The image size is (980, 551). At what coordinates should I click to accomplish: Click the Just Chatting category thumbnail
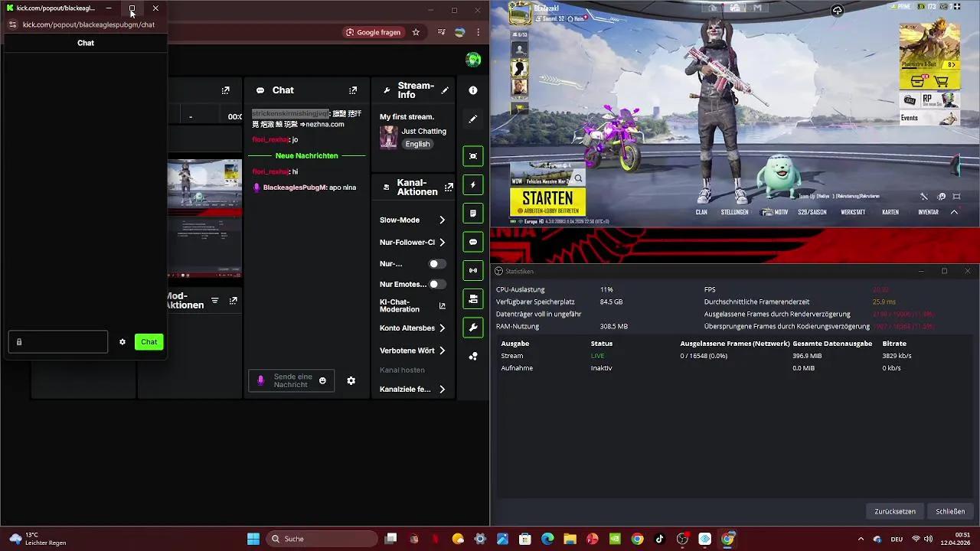pyautogui.click(x=389, y=137)
